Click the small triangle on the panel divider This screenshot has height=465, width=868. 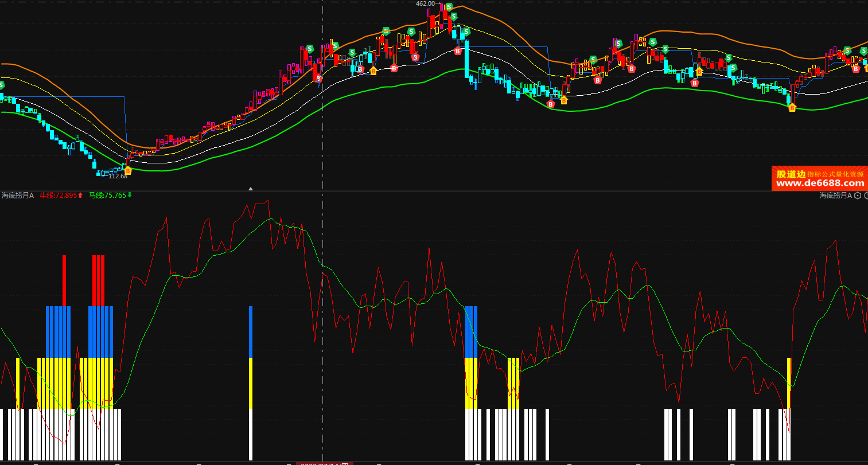[250, 188]
